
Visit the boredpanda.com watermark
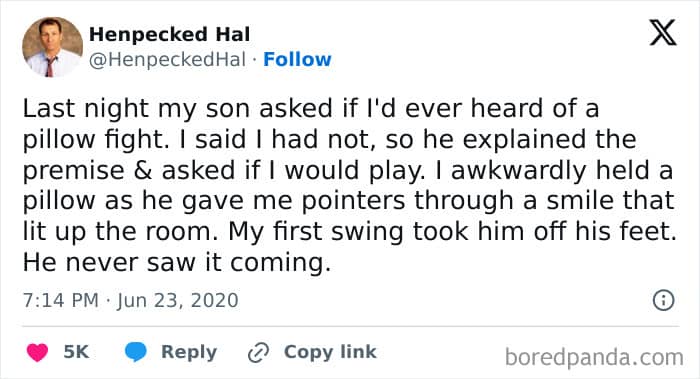[594, 358]
